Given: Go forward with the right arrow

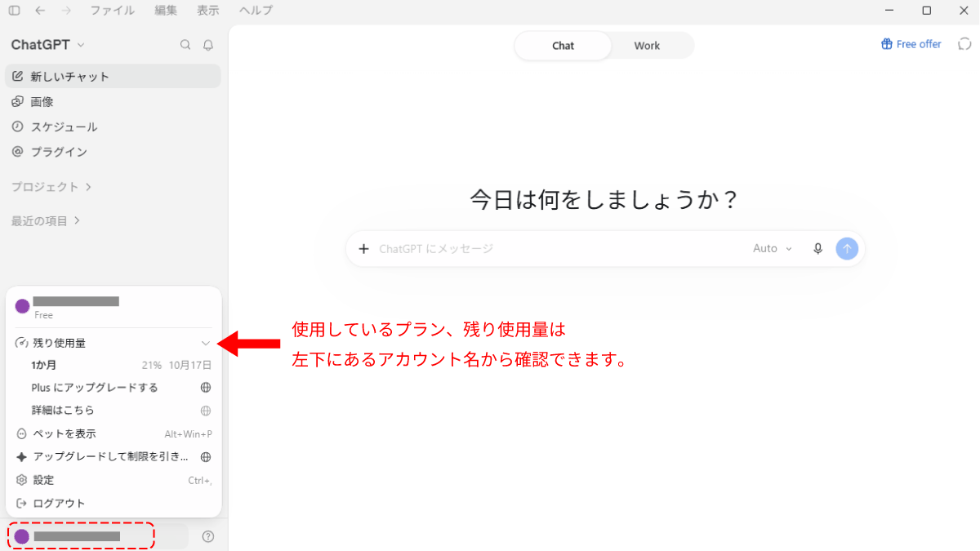Looking at the screenshot, I should tap(66, 11).
